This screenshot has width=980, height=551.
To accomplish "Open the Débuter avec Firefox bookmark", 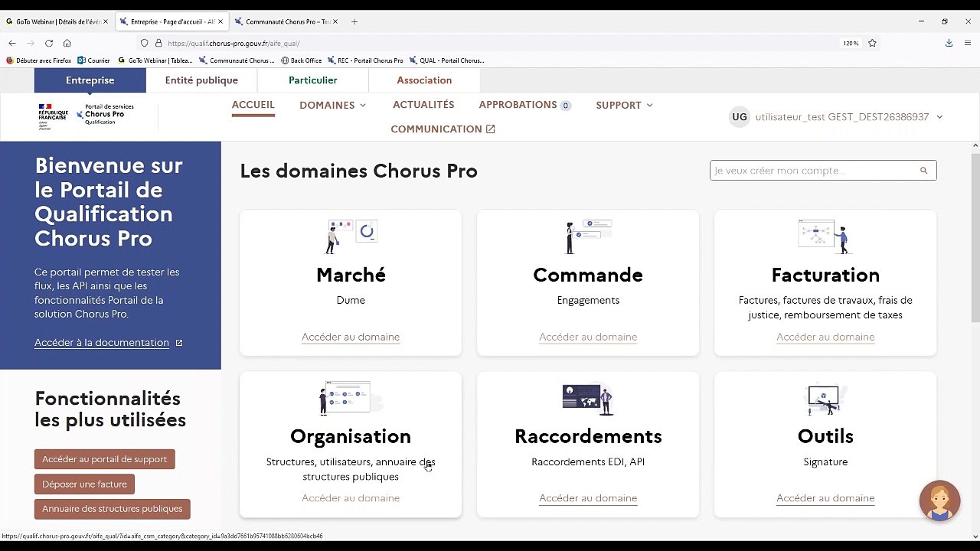I will click(x=38, y=60).
